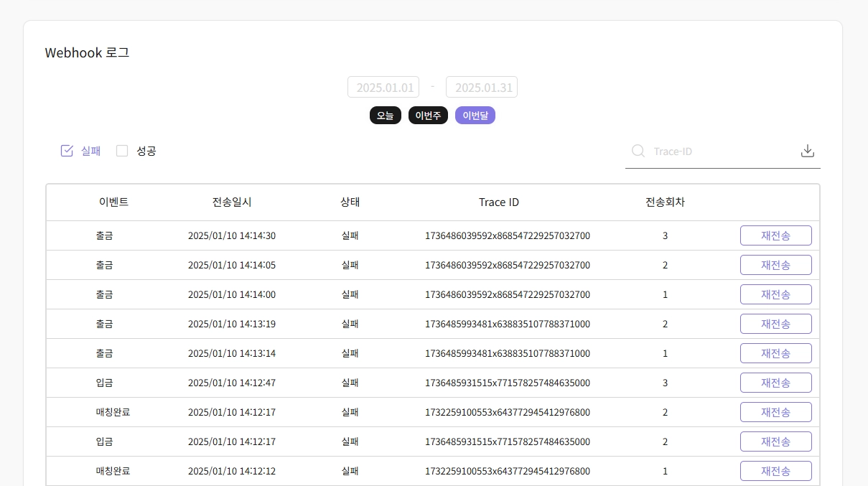Click the timestamp 2025/01/10 14:14:30

[232, 235]
